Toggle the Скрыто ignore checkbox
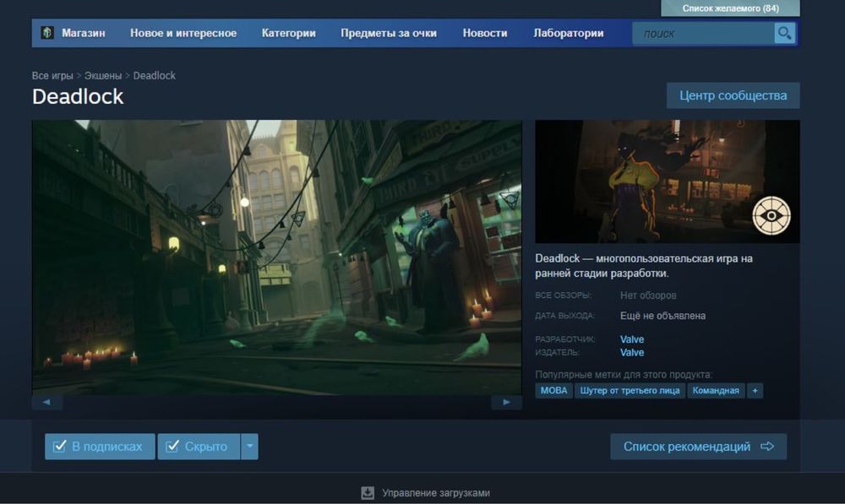This screenshot has width=845, height=504. [172, 446]
